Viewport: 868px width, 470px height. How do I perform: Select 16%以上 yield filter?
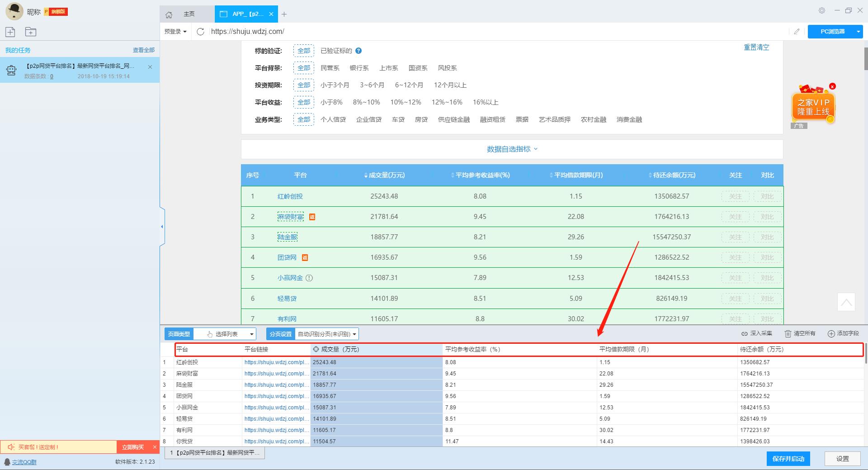coord(486,102)
